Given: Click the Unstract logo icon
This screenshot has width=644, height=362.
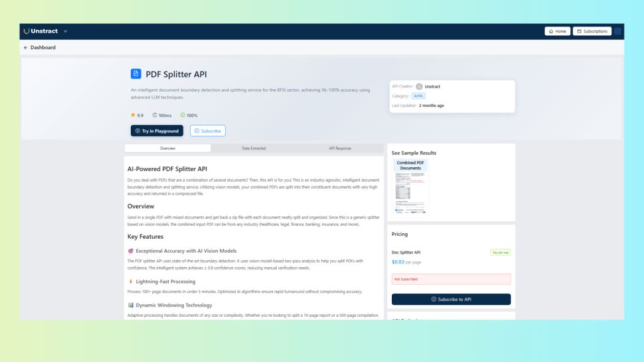Looking at the screenshot, I should click(x=26, y=31).
